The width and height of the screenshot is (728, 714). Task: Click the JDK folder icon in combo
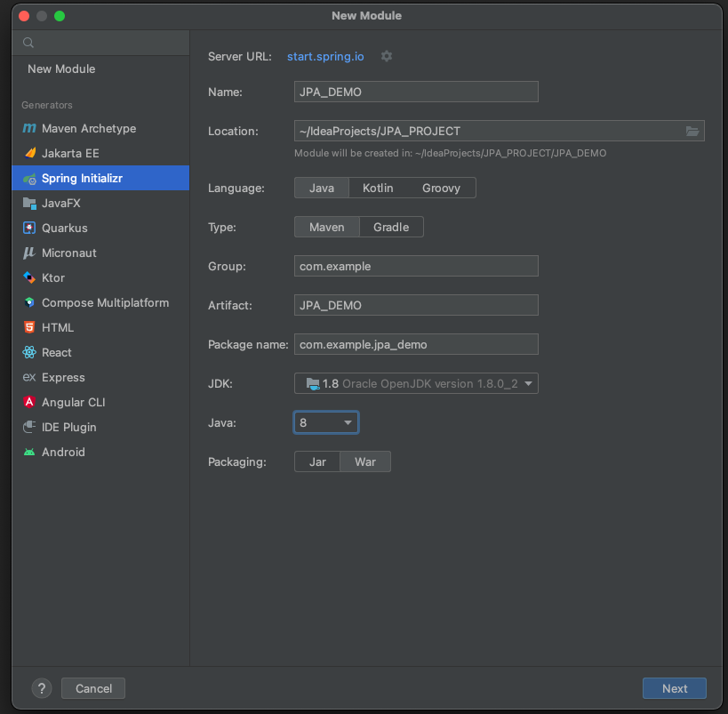coord(313,384)
